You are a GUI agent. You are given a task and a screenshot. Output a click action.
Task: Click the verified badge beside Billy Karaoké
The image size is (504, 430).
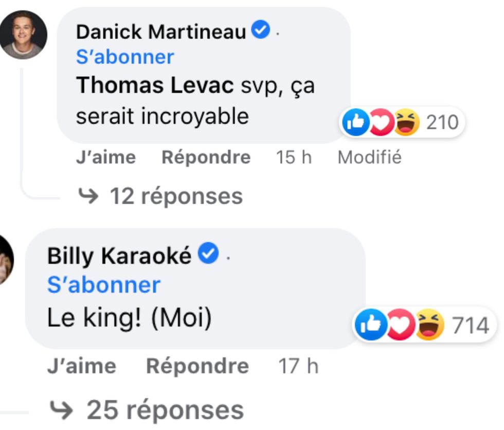208,254
